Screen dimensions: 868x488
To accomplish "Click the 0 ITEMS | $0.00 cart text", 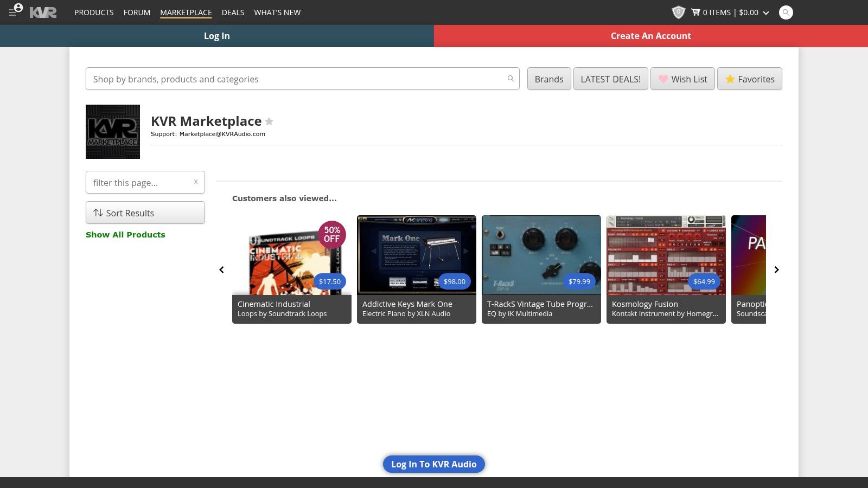I will (730, 12).
